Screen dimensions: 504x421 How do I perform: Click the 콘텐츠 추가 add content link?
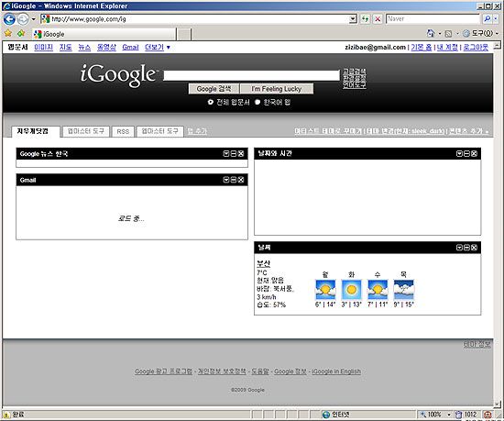pyautogui.click(x=468, y=131)
